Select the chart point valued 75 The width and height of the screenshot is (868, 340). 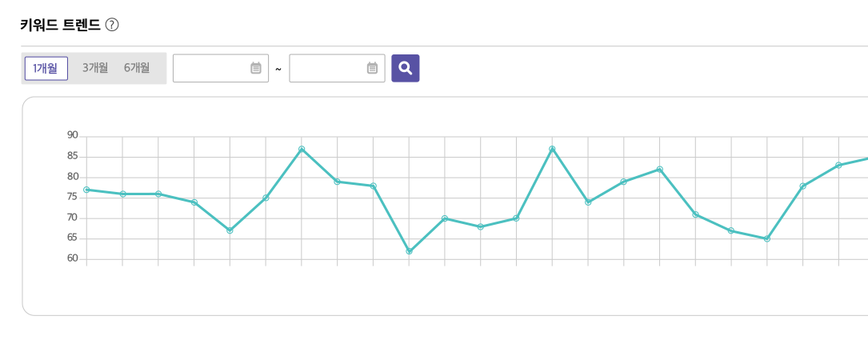(x=266, y=198)
